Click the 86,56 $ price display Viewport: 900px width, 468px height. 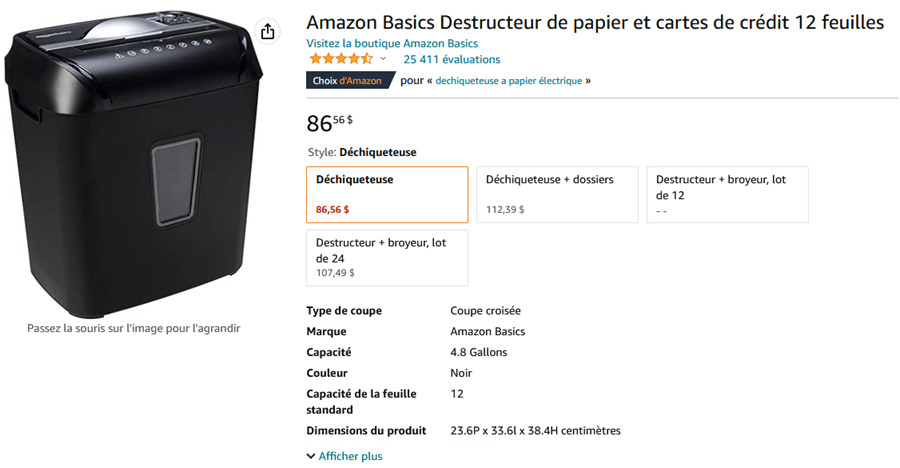click(329, 122)
